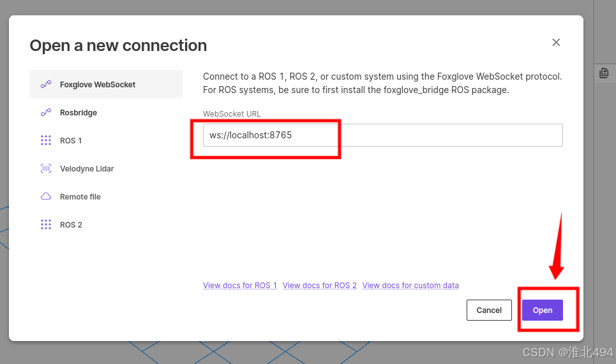Select the ROS 1 connection option
Viewport: 616px width, 364px height.
(106, 140)
